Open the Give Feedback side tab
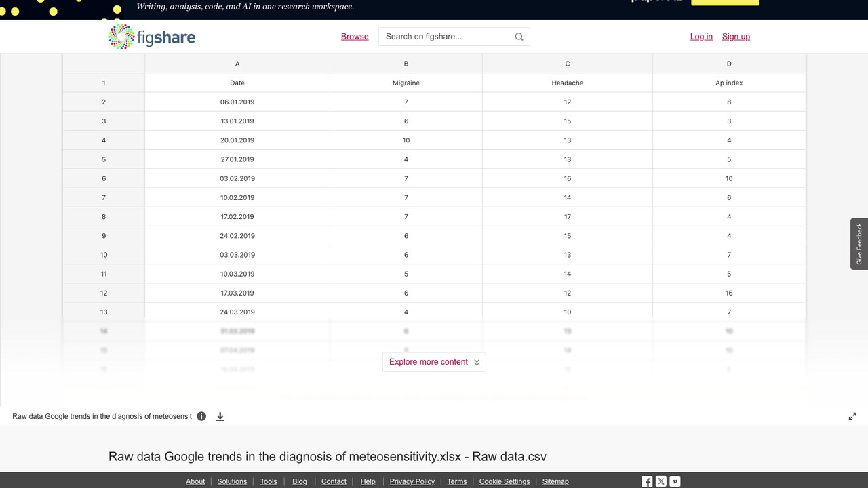 pyautogui.click(x=859, y=244)
